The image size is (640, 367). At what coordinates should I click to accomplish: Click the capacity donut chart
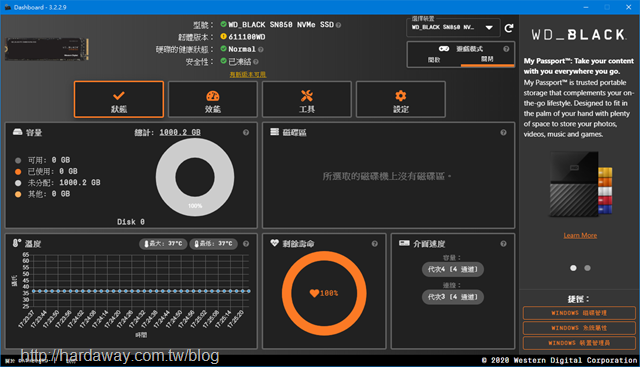coord(195,177)
